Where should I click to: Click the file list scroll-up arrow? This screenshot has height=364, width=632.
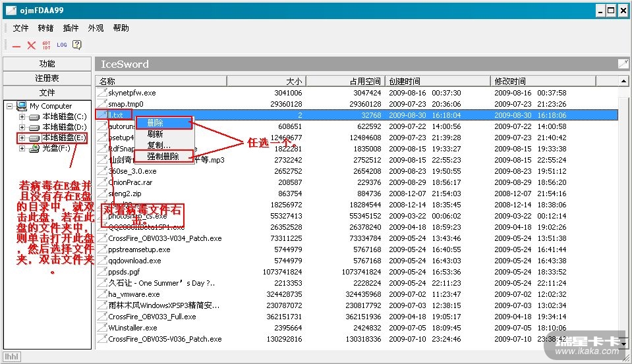[x=623, y=82]
